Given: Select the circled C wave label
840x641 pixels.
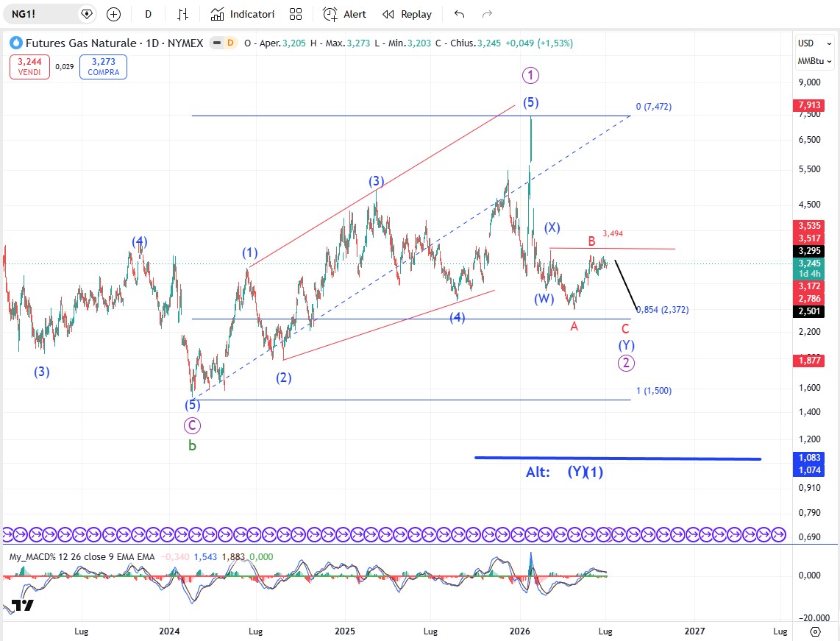Looking at the screenshot, I should click(192, 425).
